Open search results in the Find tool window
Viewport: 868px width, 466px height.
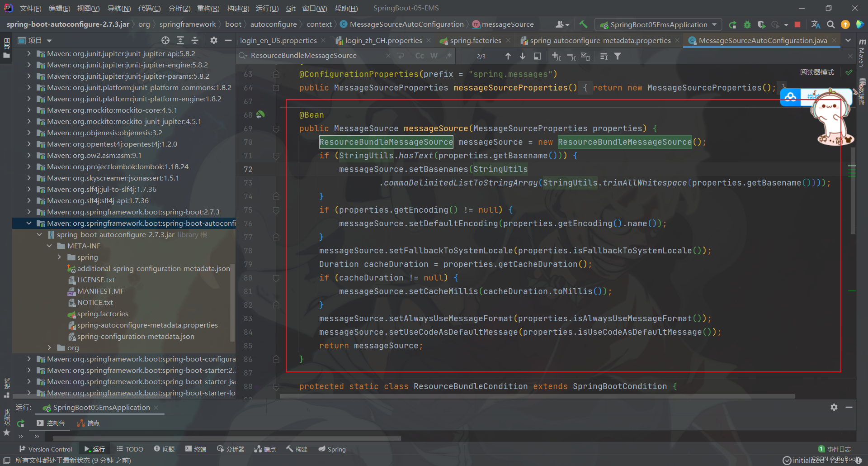point(538,56)
